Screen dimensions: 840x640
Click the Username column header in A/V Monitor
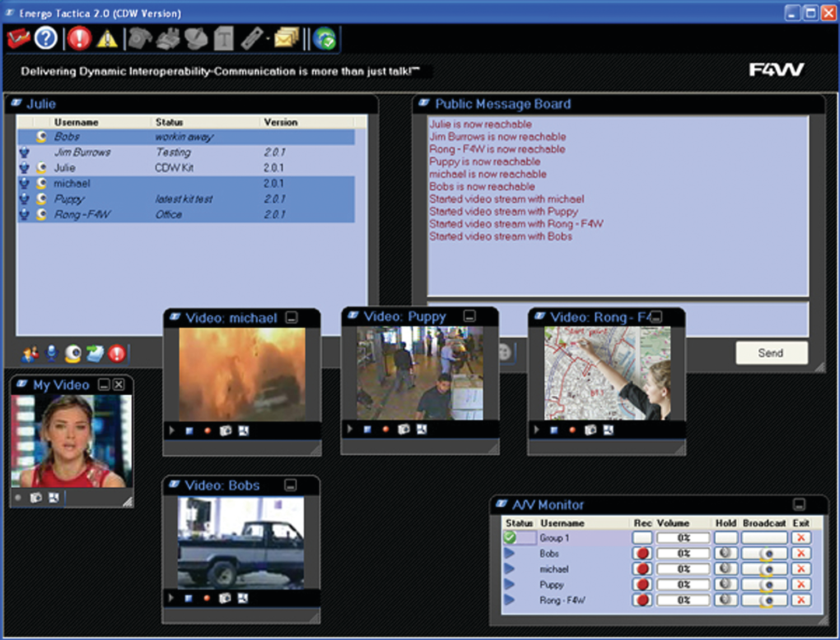(562, 523)
